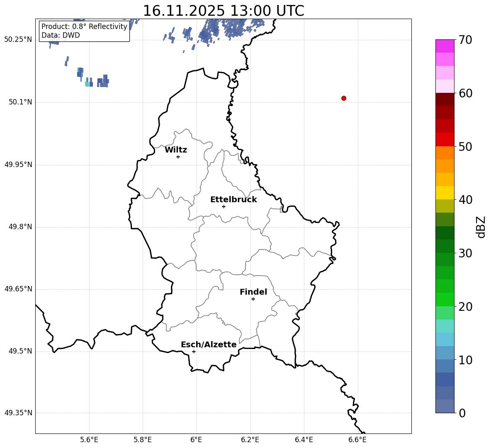491x448 pixels.
Task: Click the Esch/Alzette label
Action: tap(209, 344)
